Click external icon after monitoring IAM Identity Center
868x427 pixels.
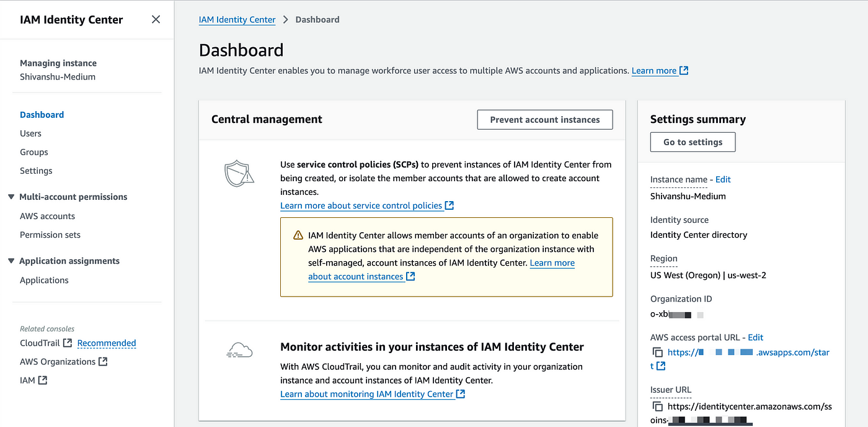point(461,394)
